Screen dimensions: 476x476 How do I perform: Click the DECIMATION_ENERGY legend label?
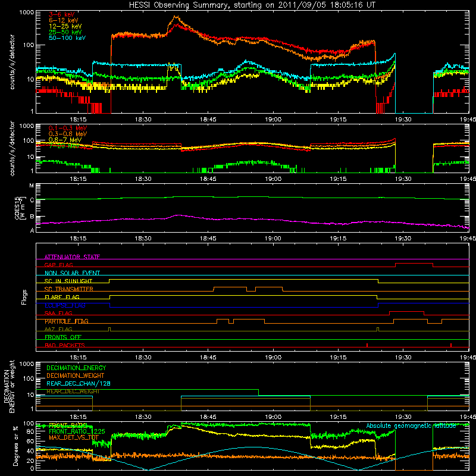(76, 368)
